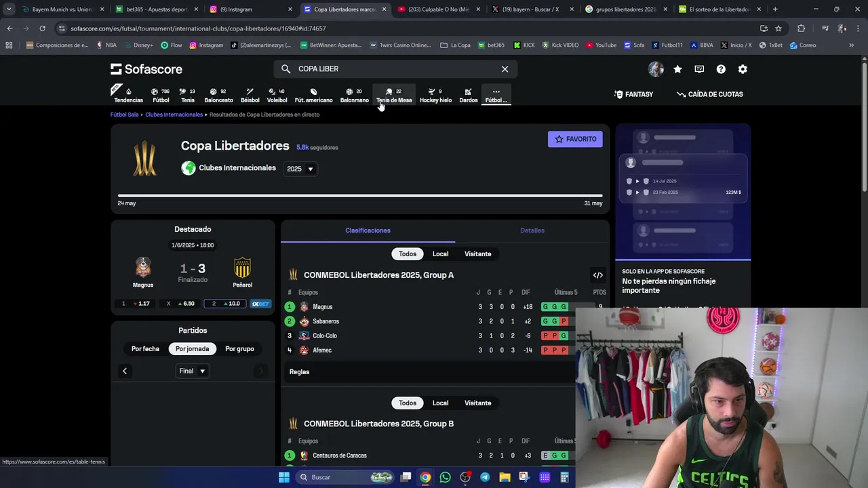Reload the page in Chrome
Viewport: 868px width, 488px height.
click(x=42, y=28)
